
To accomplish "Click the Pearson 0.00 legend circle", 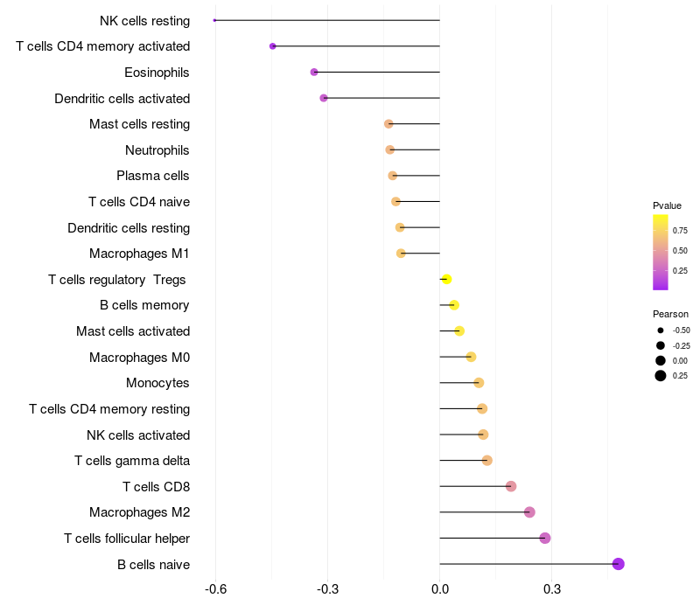I will pos(661,360).
